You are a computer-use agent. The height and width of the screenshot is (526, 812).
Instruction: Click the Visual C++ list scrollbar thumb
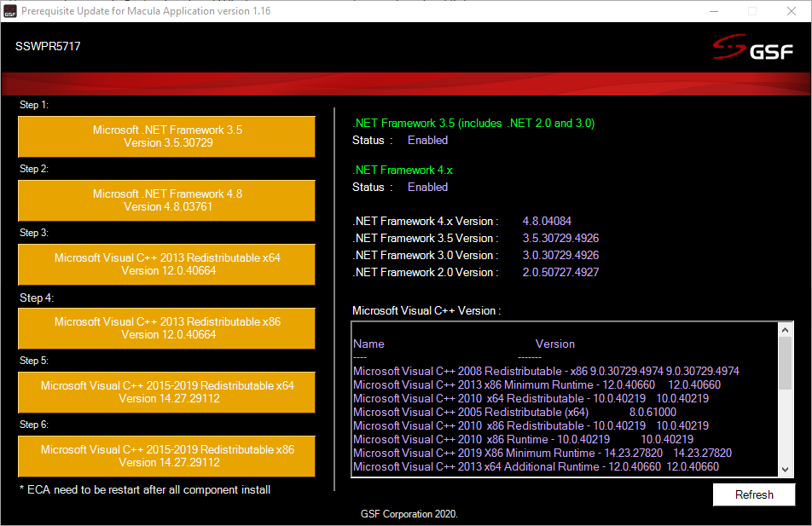[x=785, y=363]
